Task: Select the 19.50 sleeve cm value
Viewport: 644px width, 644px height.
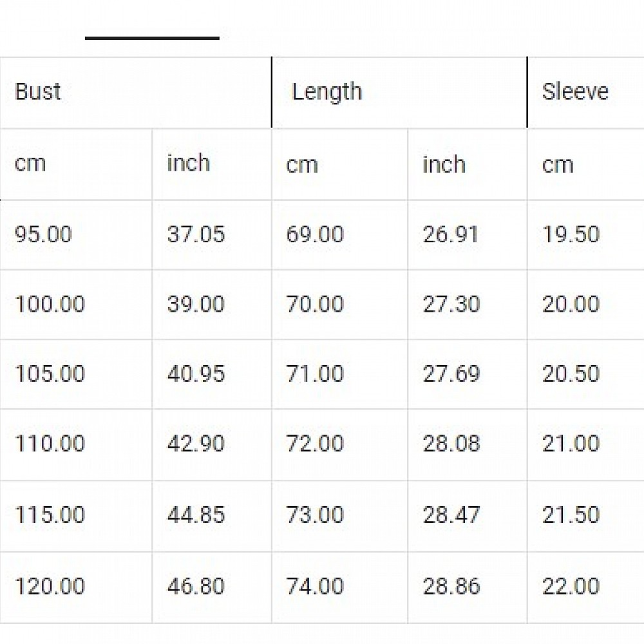Action: [x=571, y=234]
